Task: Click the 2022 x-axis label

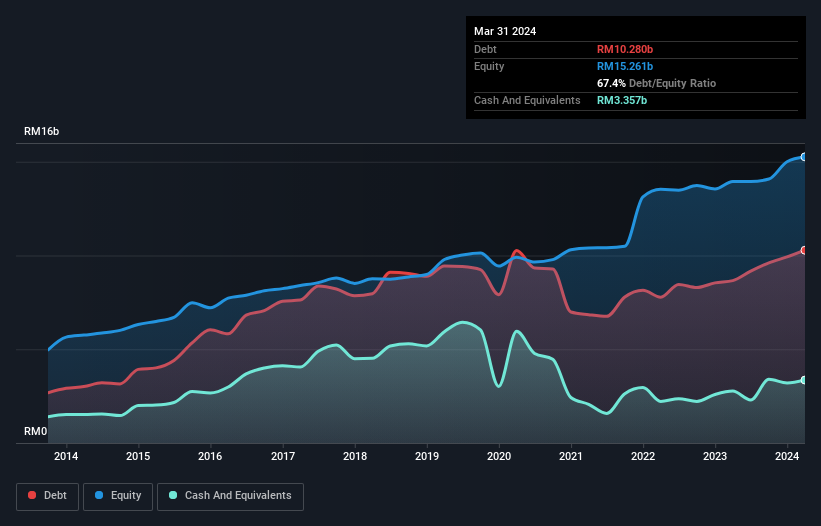Action: point(643,456)
